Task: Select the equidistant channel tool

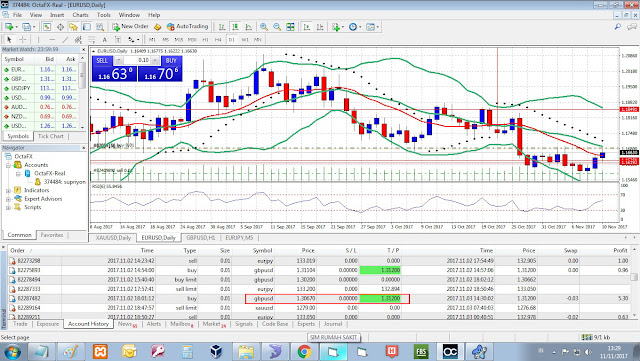Action: [78, 40]
